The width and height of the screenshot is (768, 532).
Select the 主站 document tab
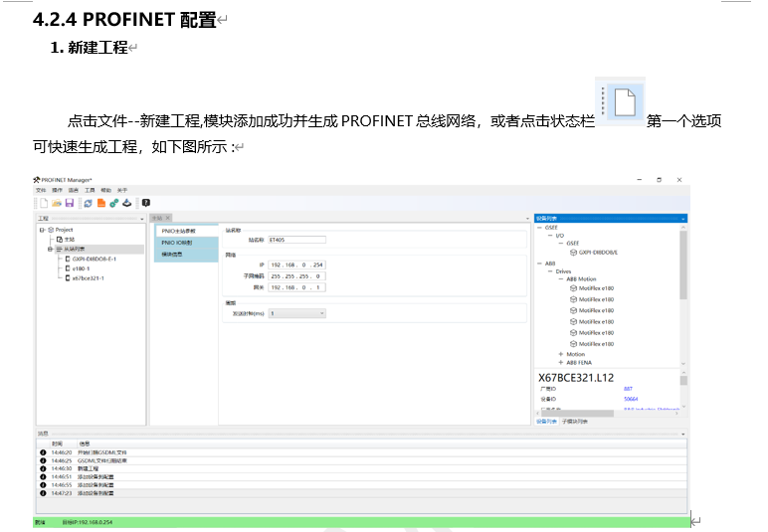point(157,218)
